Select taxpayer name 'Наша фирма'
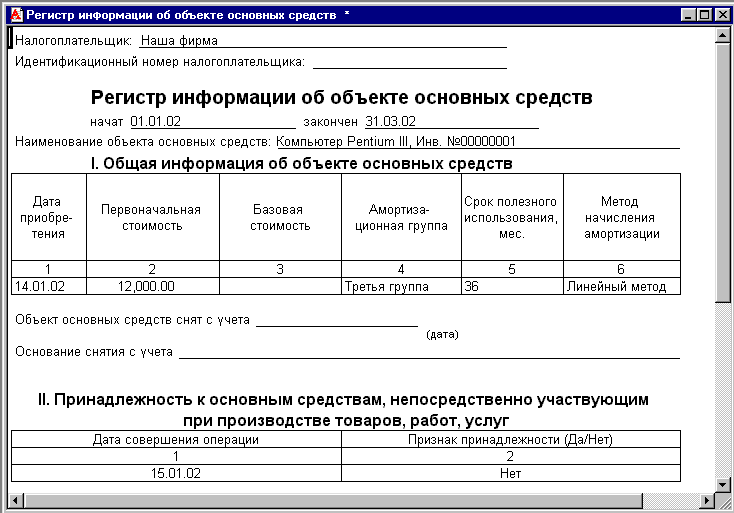734x513 pixels. point(179,41)
